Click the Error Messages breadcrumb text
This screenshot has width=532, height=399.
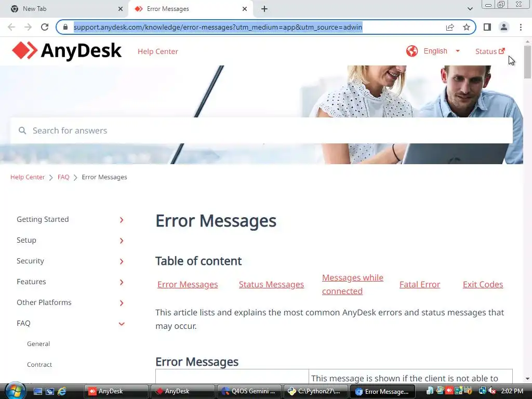pos(104,177)
